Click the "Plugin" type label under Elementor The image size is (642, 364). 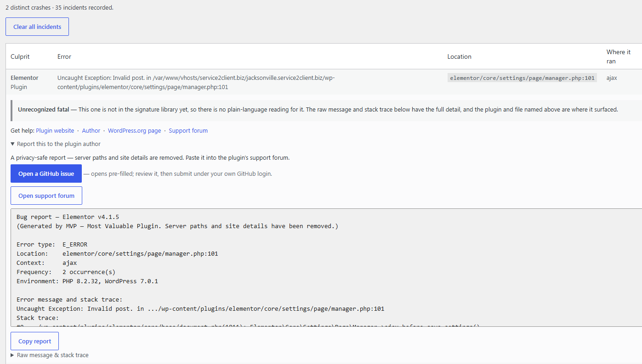(x=19, y=87)
